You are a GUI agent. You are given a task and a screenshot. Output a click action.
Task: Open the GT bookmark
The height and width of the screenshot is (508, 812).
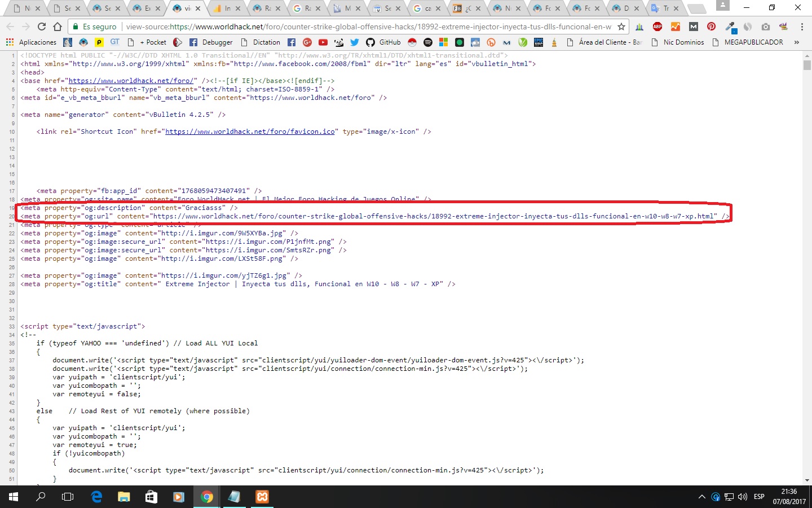[x=115, y=42]
